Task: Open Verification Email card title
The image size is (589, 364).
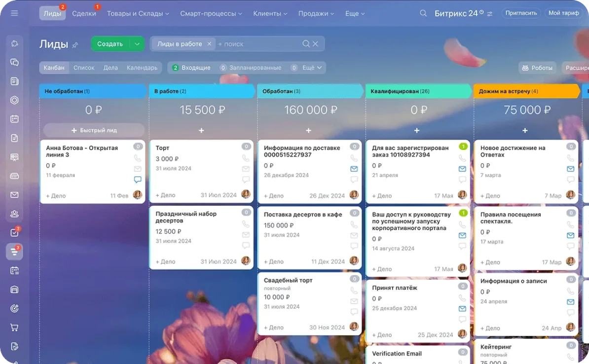Action: (x=397, y=354)
